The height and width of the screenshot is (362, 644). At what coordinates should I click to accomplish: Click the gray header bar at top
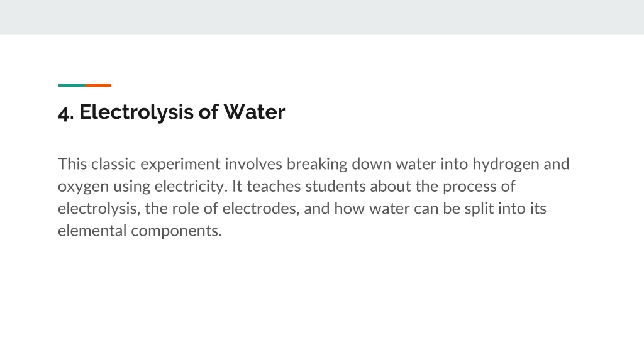(x=322, y=17)
